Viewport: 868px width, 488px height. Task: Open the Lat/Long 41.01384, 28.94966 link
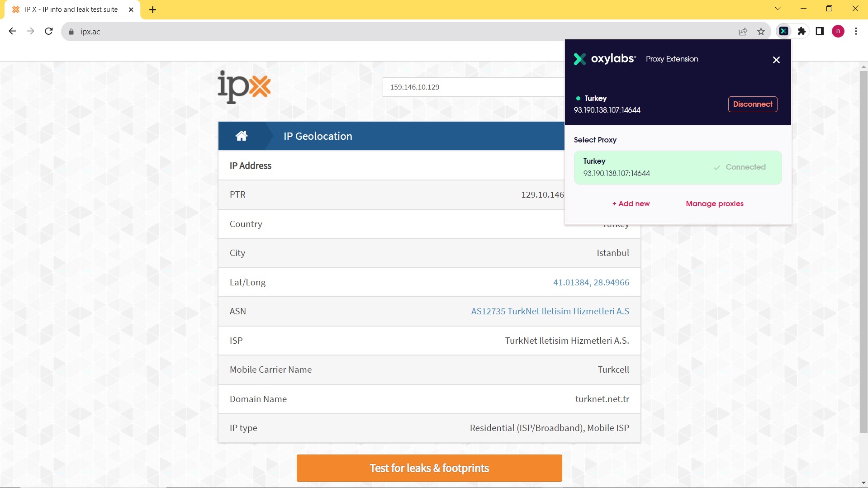tap(591, 282)
